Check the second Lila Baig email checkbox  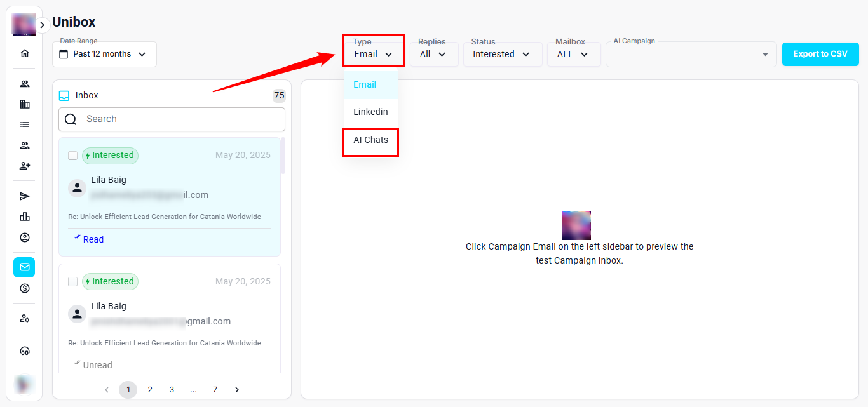pyautogui.click(x=73, y=281)
